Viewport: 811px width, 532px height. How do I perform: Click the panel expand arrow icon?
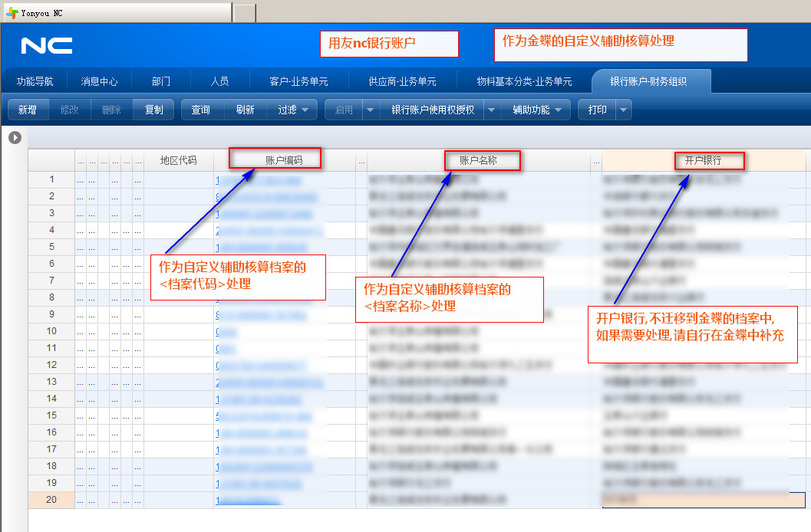(15, 138)
